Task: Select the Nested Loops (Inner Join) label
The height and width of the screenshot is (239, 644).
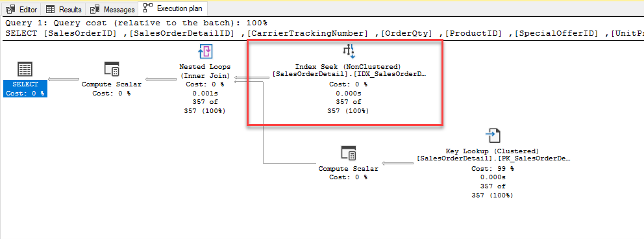Action: (205, 71)
